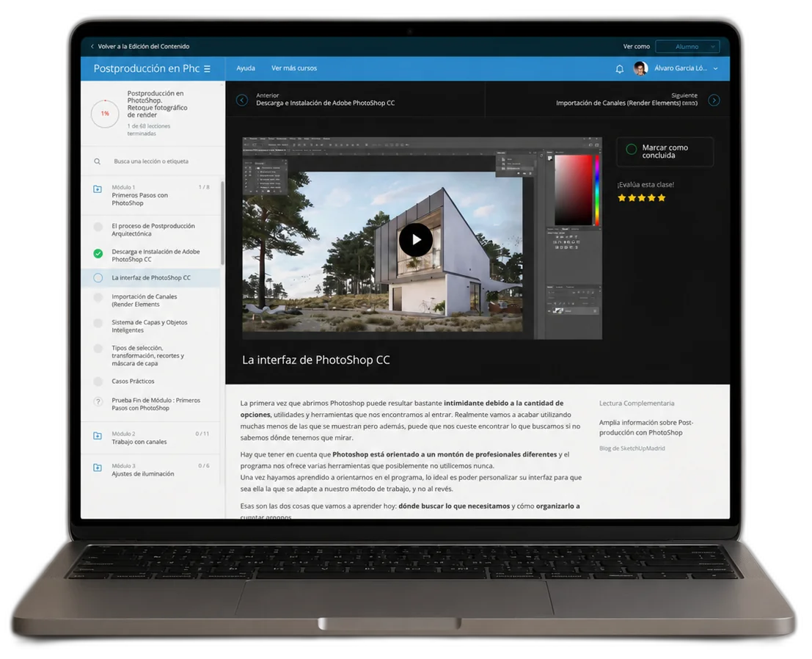812x659 pixels.
Task: Open Siguiente lesson Importación de Canales
Action: (x=626, y=100)
